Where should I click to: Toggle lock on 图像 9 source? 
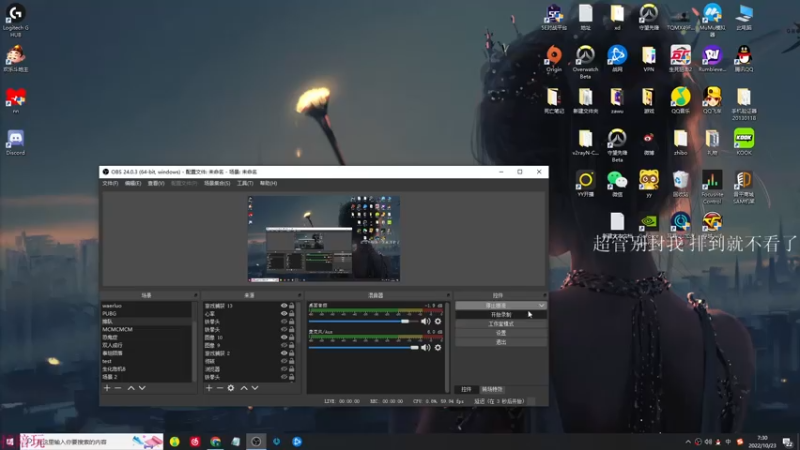tap(292, 345)
